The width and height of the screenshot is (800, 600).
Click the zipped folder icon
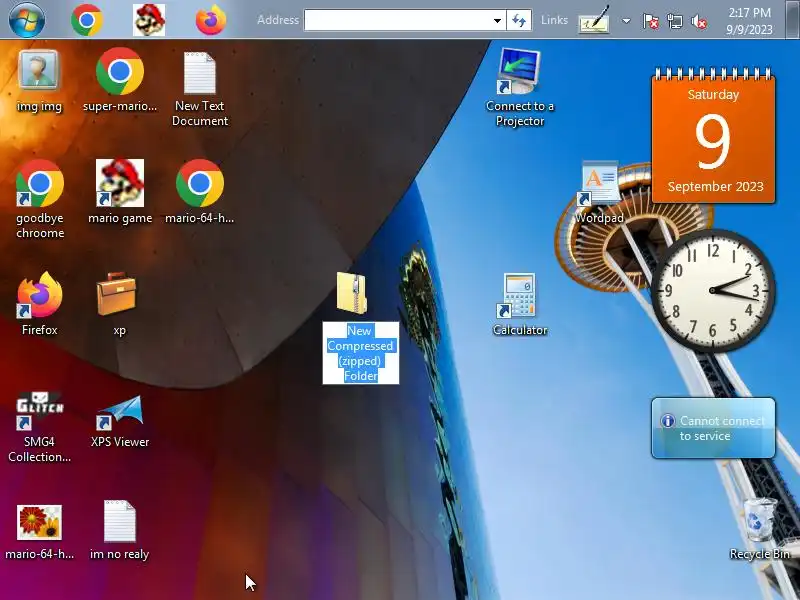[352, 292]
